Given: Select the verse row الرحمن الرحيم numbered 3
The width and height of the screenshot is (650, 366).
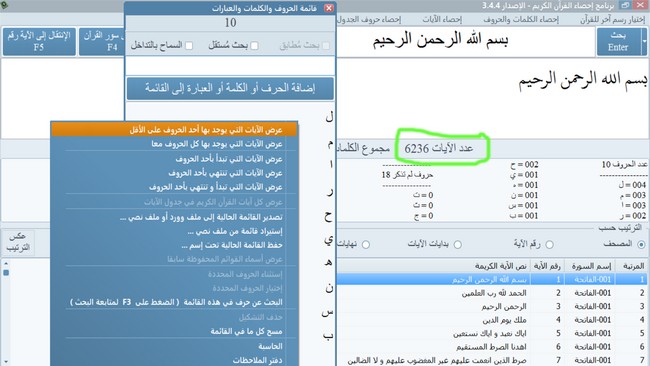Looking at the screenshot, I should click(x=493, y=306).
